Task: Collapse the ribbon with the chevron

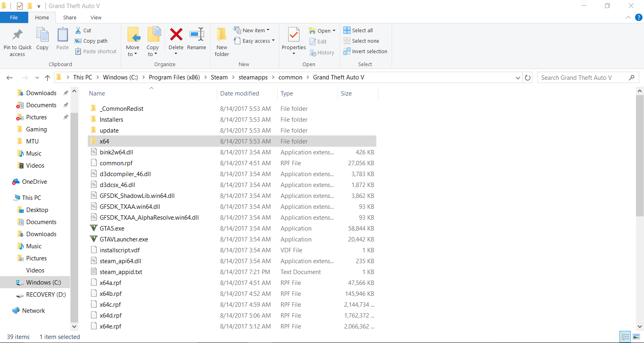Action: [628, 17]
